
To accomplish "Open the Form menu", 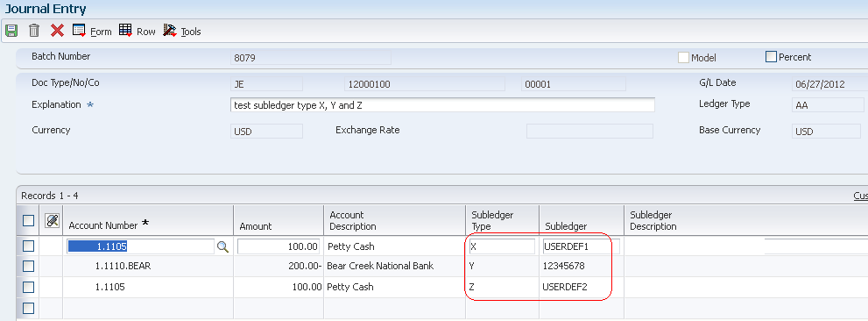I will [101, 32].
